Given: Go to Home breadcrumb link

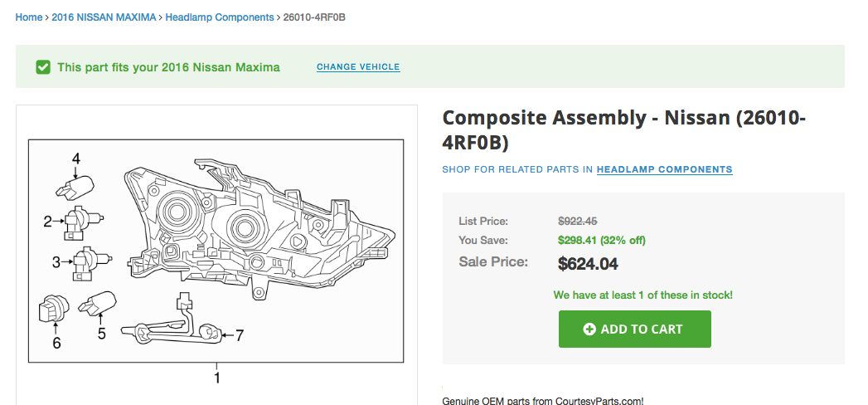Looking at the screenshot, I should [x=28, y=17].
